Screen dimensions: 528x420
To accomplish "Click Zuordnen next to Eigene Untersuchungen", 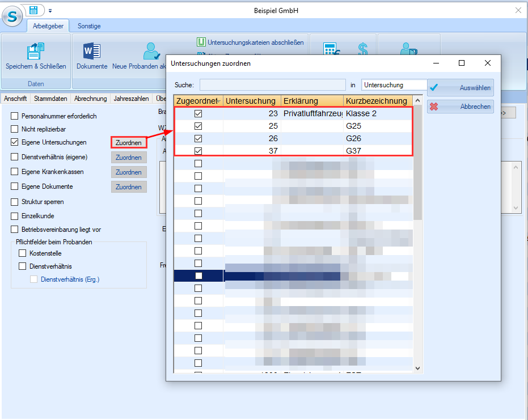I will [129, 143].
